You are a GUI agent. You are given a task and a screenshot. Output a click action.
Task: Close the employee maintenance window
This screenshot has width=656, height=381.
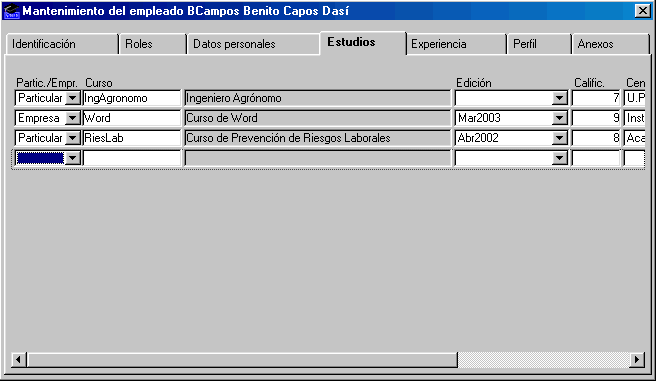pos(642,10)
